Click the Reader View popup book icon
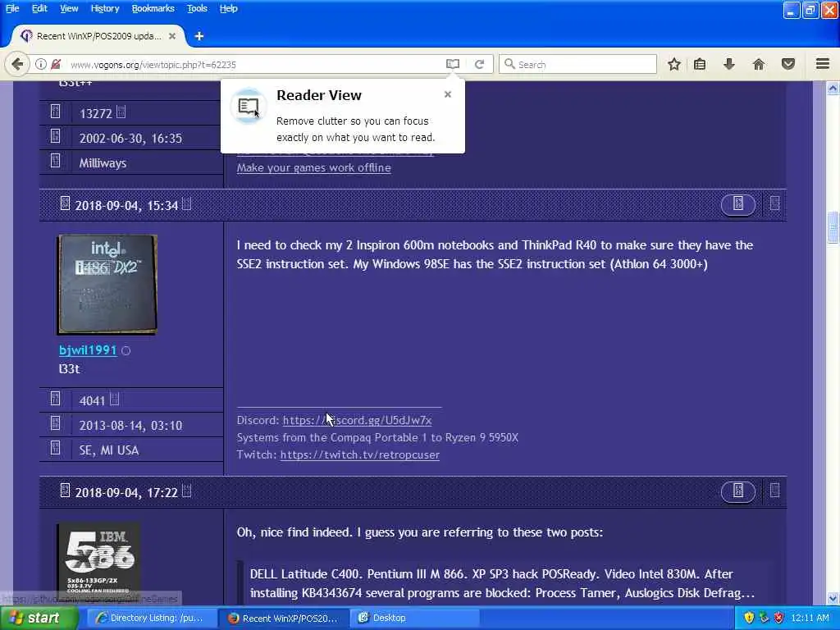Viewport: 840px width, 630px height. coord(248,106)
